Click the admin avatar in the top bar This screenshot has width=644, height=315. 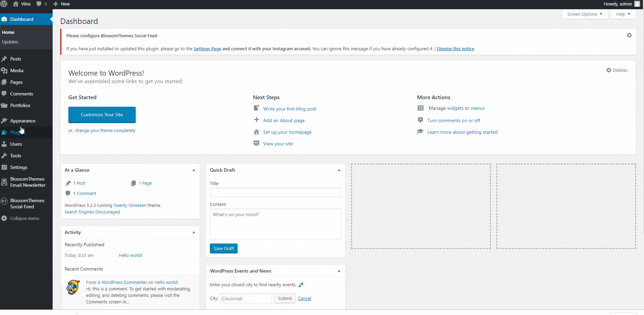tap(637, 4)
